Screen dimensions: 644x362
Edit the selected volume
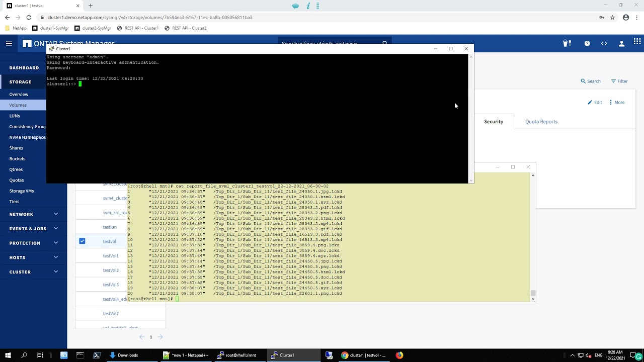pos(595,103)
